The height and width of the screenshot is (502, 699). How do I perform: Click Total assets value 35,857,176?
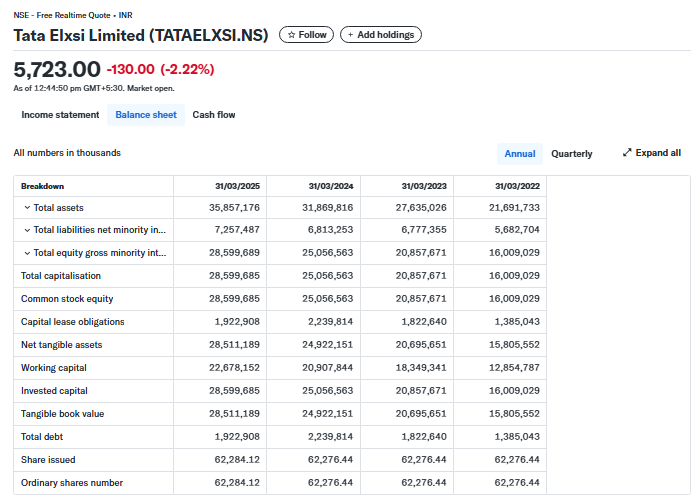click(234, 208)
